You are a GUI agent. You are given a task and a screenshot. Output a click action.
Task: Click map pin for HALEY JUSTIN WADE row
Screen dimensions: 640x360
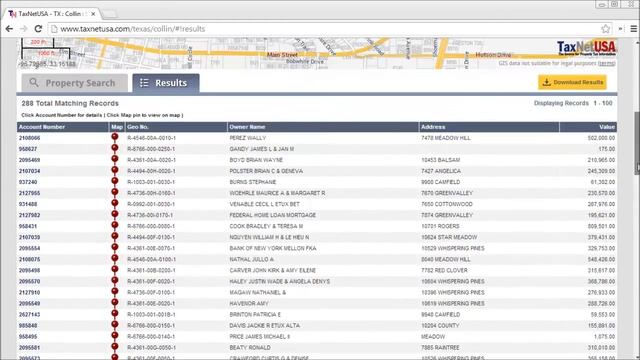click(115, 280)
